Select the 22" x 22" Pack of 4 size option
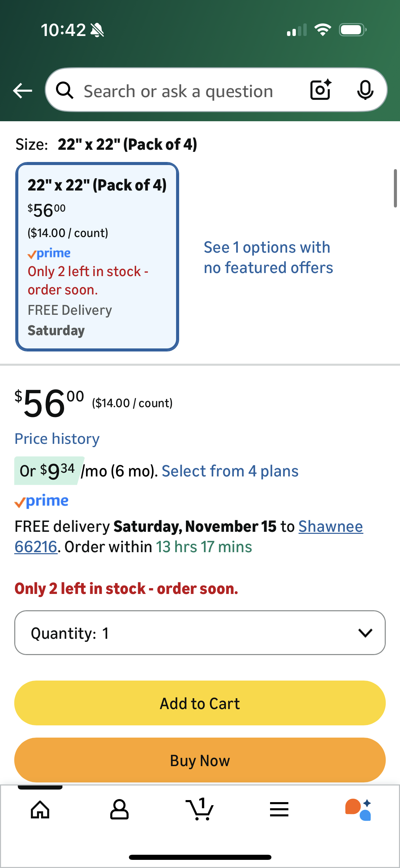The image size is (400, 868). [x=97, y=256]
